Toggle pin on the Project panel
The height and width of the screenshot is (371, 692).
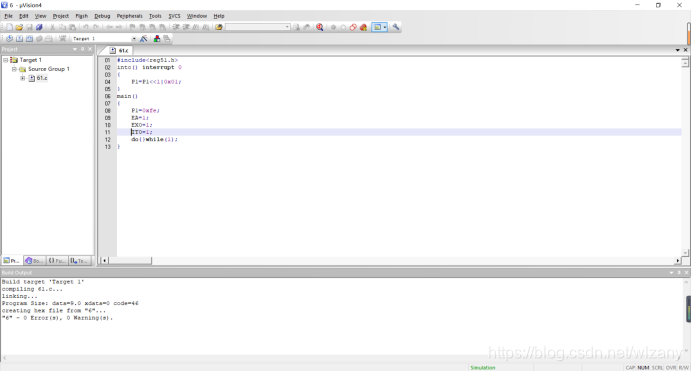pos(83,49)
